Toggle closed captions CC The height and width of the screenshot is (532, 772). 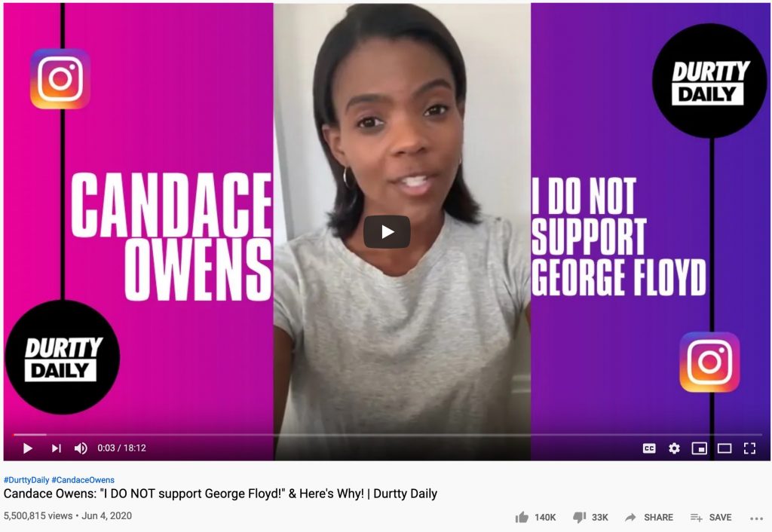tap(649, 448)
